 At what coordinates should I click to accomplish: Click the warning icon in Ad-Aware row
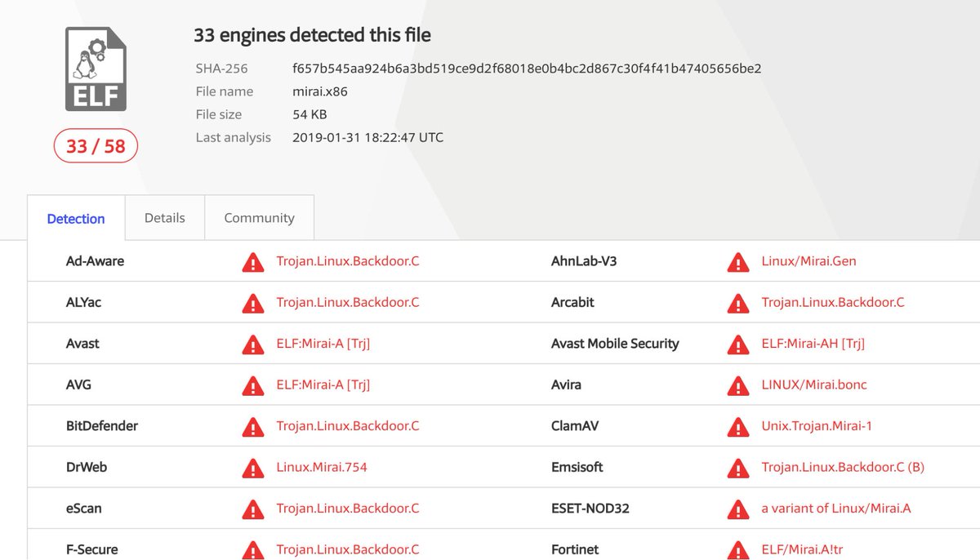pos(253,262)
